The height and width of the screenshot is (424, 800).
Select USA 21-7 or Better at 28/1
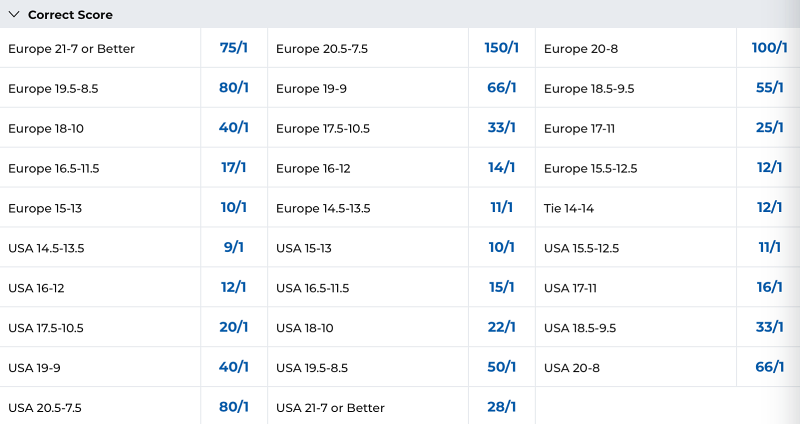[x=502, y=406]
